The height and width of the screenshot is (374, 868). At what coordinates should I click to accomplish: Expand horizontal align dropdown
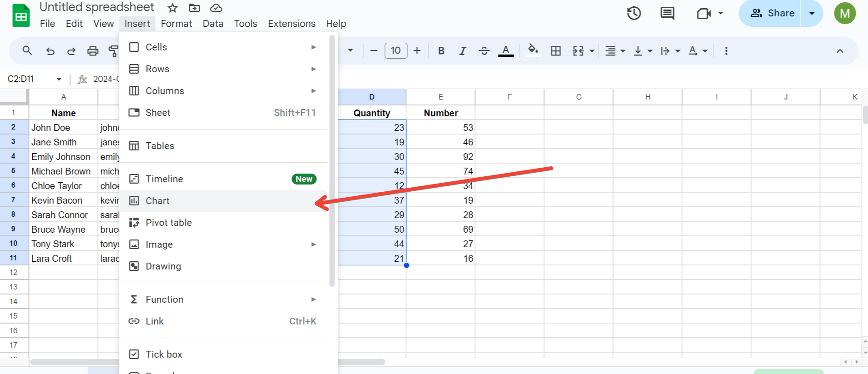coord(623,51)
